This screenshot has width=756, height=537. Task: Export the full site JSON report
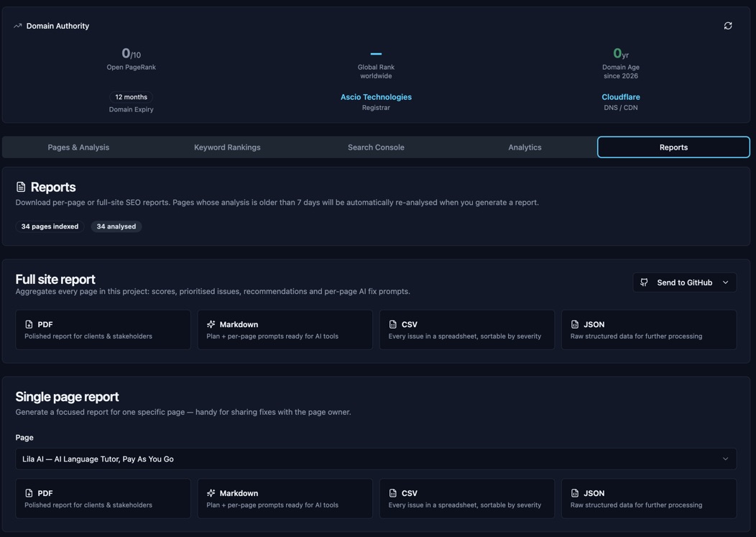(649, 330)
